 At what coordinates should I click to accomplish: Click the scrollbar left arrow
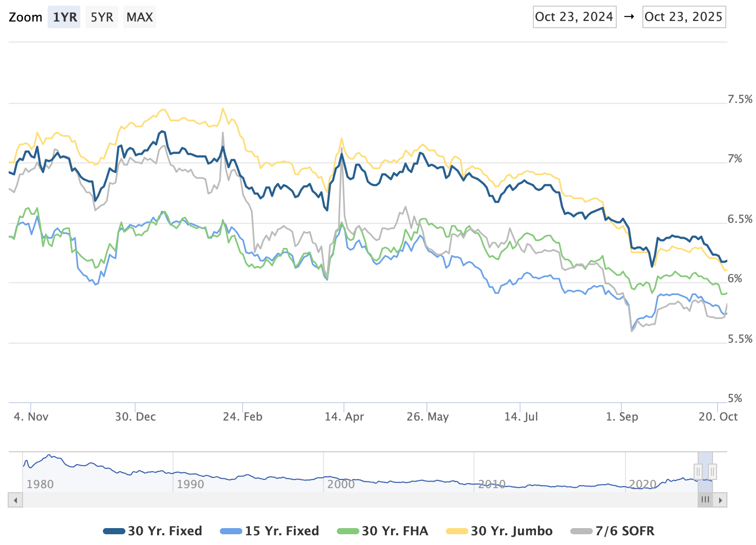[x=15, y=500]
